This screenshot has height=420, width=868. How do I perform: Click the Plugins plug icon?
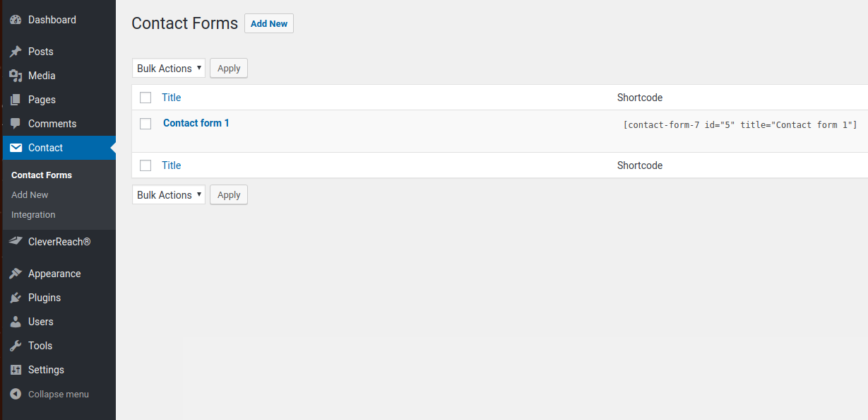[16, 298]
